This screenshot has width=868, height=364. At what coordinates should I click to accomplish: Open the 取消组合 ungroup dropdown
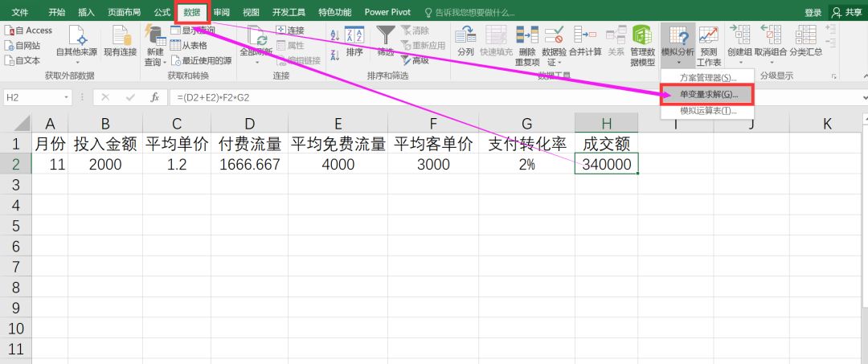click(770, 45)
